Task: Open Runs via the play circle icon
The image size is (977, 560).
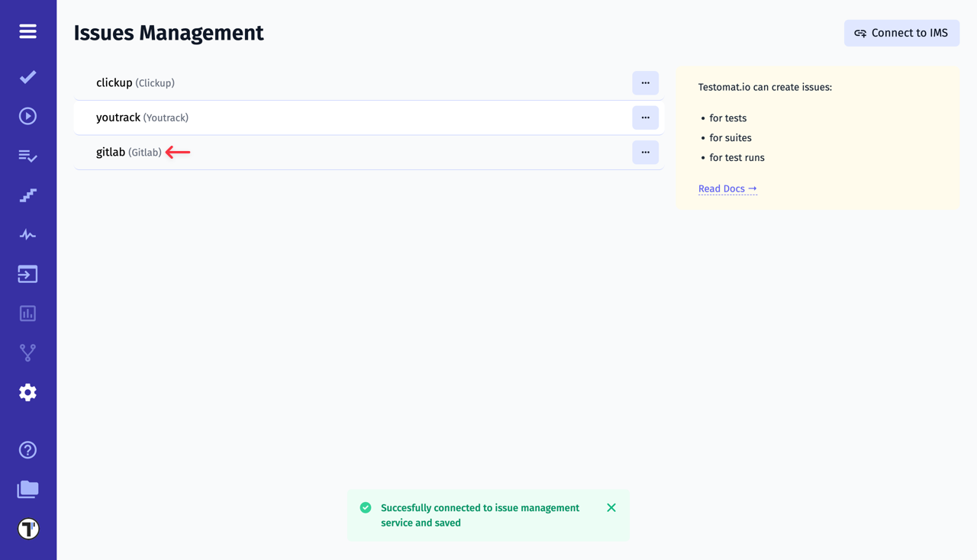Action: coord(27,115)
